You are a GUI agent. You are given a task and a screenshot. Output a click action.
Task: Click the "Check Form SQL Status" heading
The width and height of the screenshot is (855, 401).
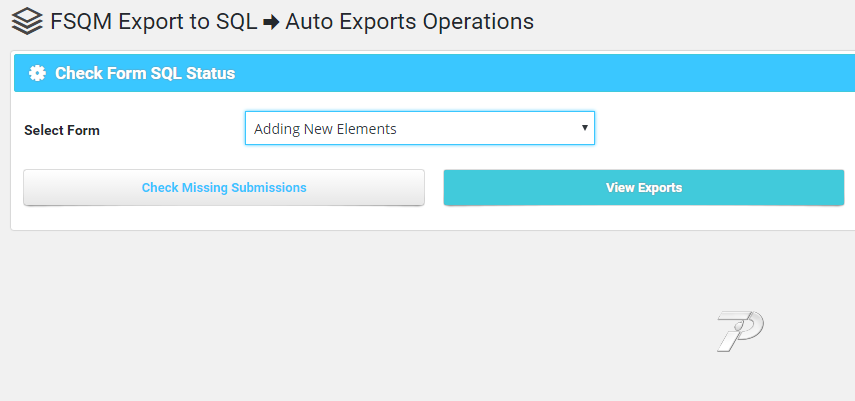click(x=145, y=73)
